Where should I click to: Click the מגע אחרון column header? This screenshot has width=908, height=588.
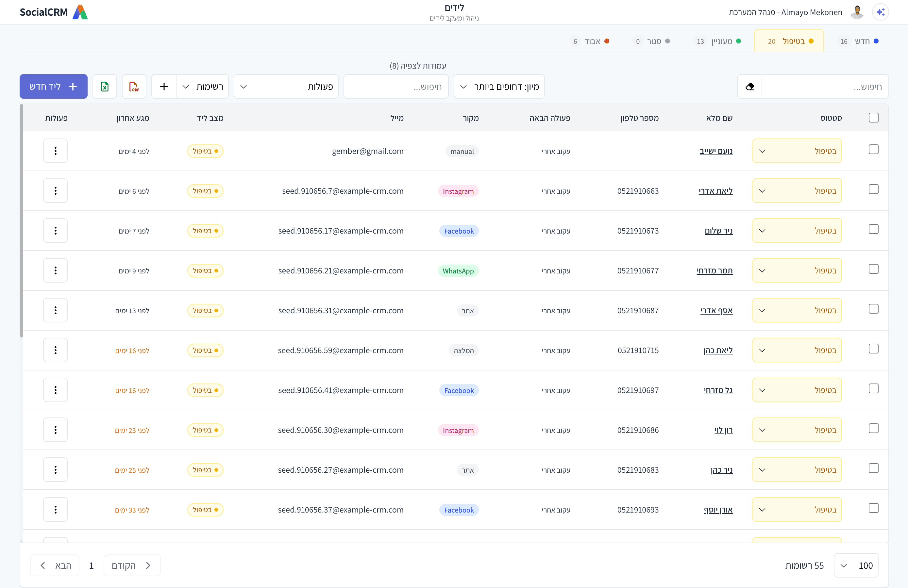pyautogui.click(x=133, y=118)
